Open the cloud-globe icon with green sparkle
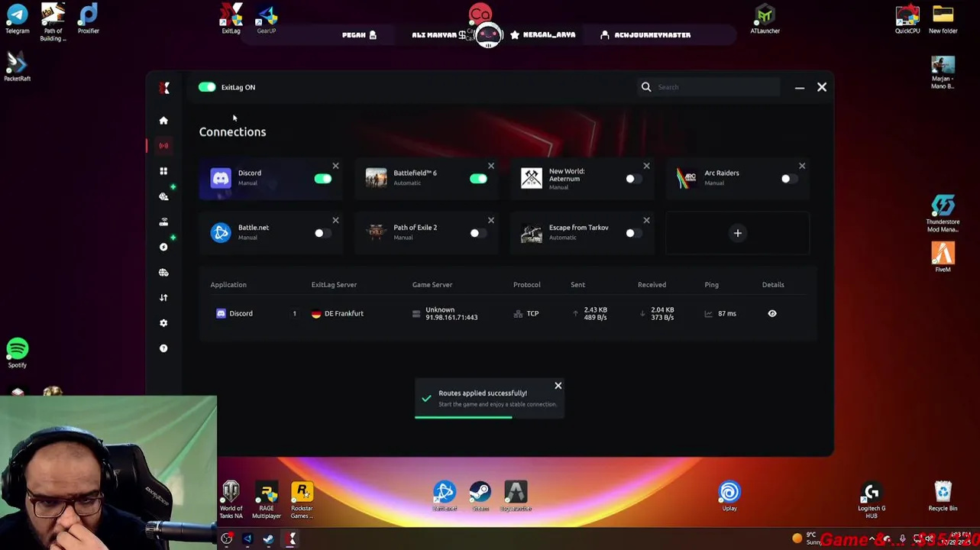 point(163,196)
